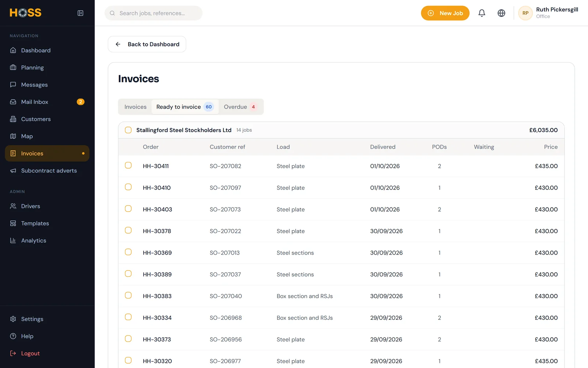Click the HOSS logo

click(25, 13)
